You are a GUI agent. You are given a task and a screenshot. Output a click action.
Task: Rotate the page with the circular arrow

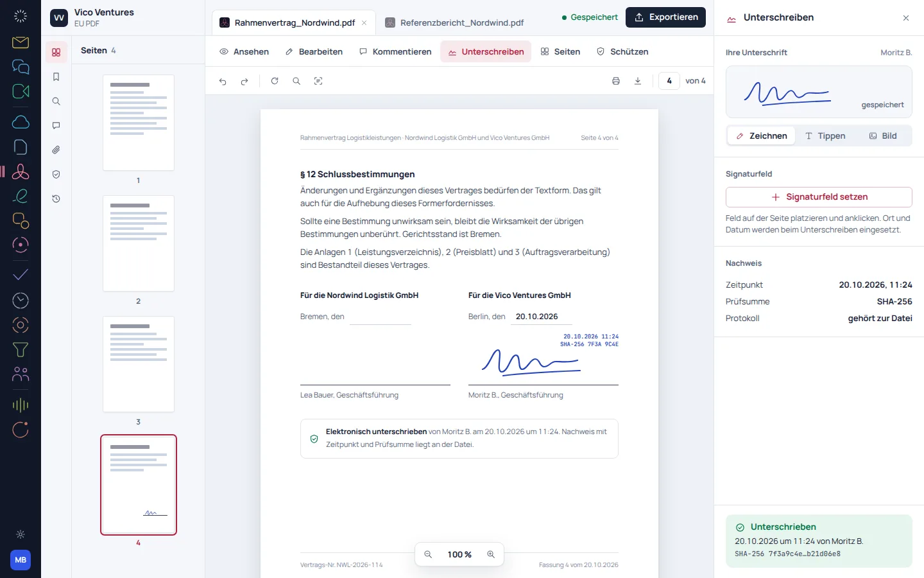tap(275, 81)
